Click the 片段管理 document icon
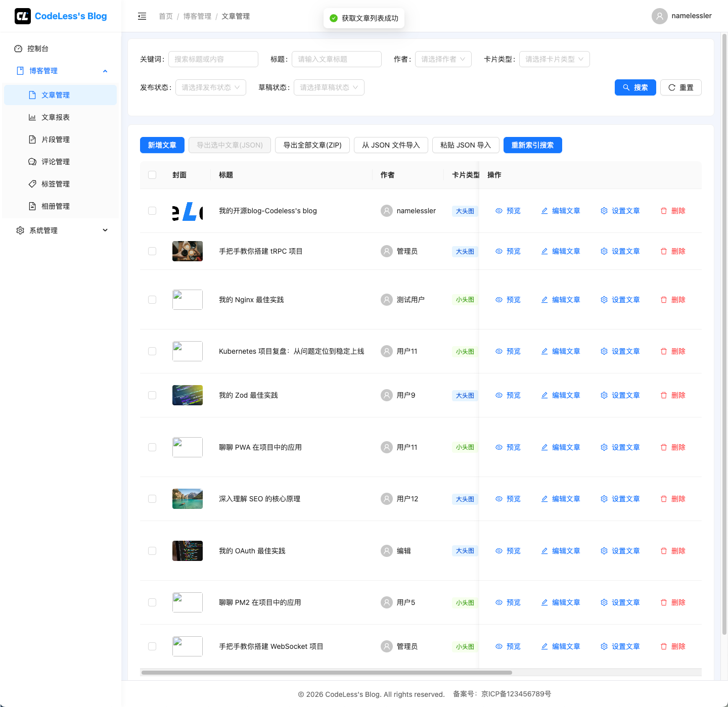This screenshot has width=728, height=707. [x=32, y=139]
